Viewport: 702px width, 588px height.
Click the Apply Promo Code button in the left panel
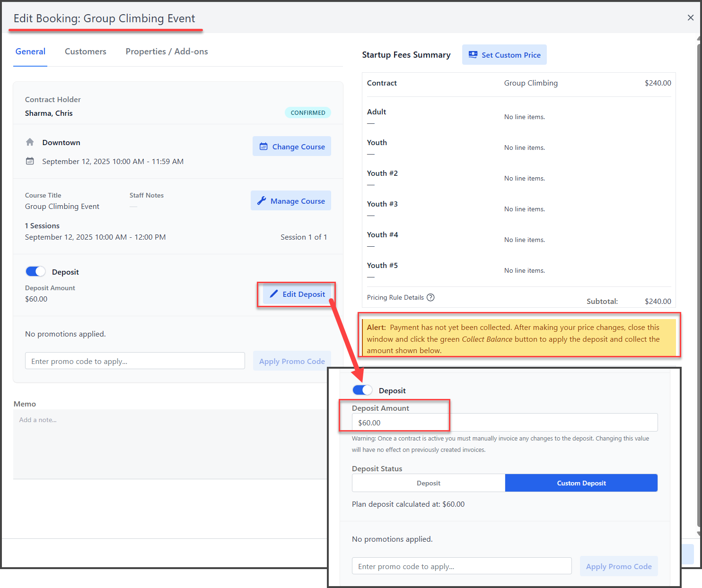[x=292, y=361]
